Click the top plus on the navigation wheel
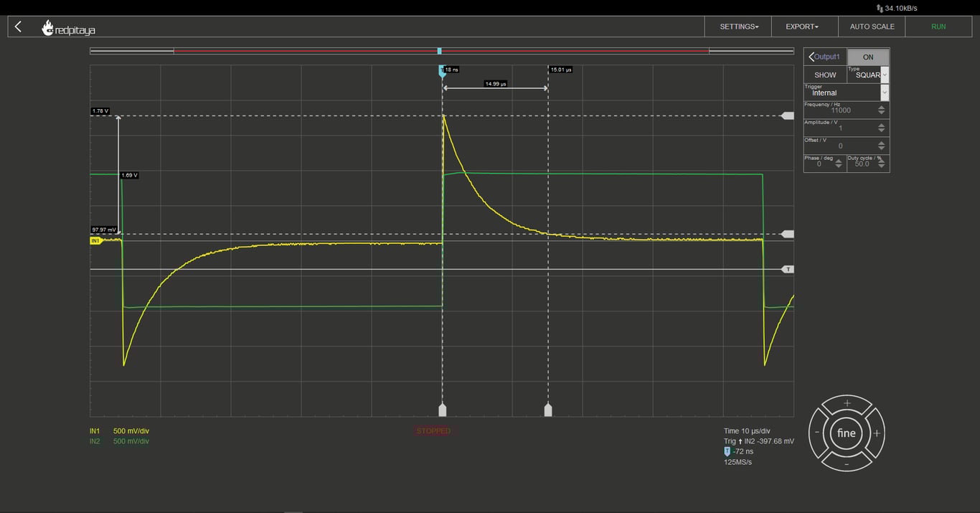 point(847,403)
